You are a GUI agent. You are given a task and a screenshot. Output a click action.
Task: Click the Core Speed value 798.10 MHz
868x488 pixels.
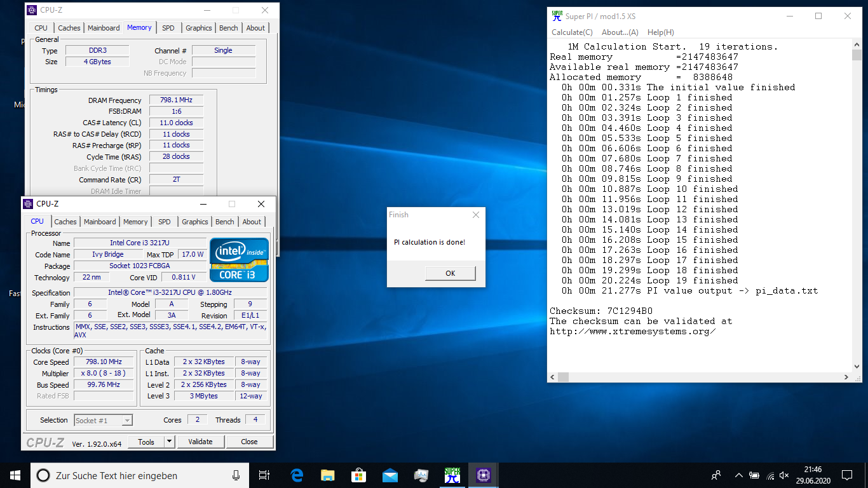104,362
